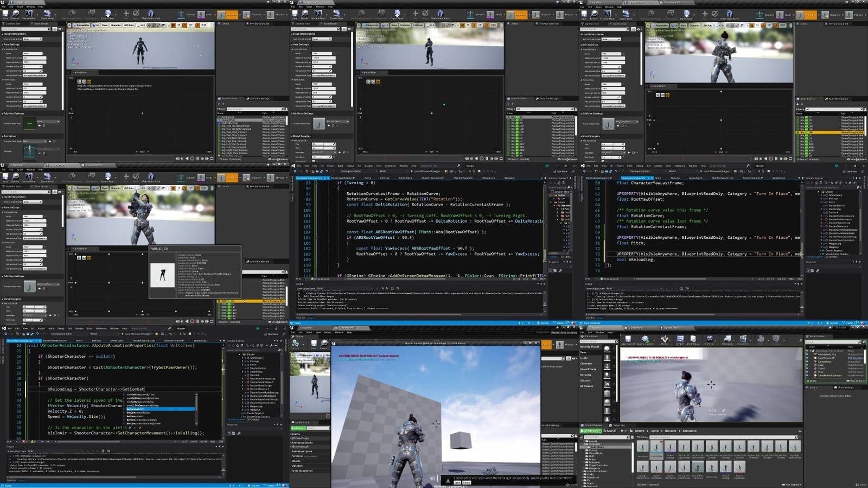The height and width of the screenshot is (488, 868).
Task: Open the Filters dropdown in Content Browser
Action: tap(642, 437)
